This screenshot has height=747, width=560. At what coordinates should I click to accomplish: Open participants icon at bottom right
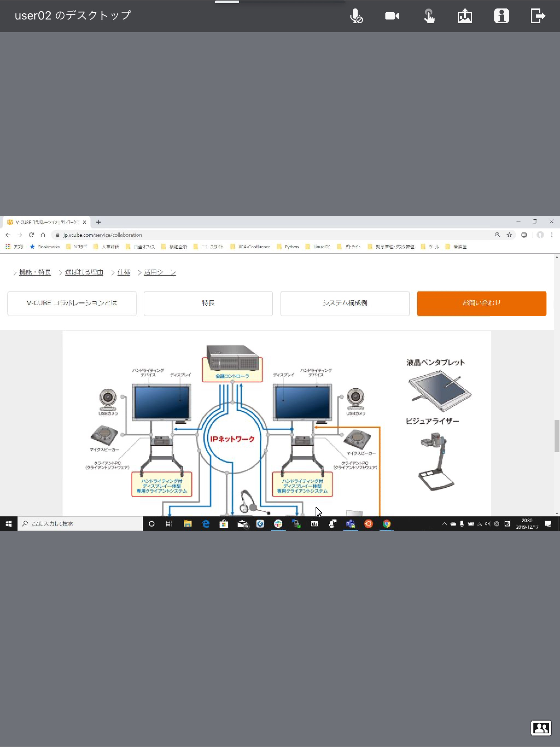click(541, 728)
